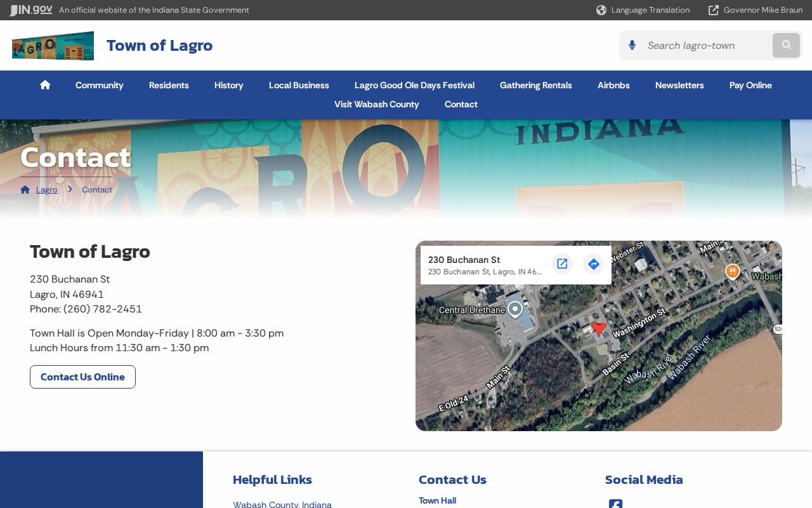812x508 pixels.
Task: Click the Lagro mural logo image
Action: click(x=53, y=46)
